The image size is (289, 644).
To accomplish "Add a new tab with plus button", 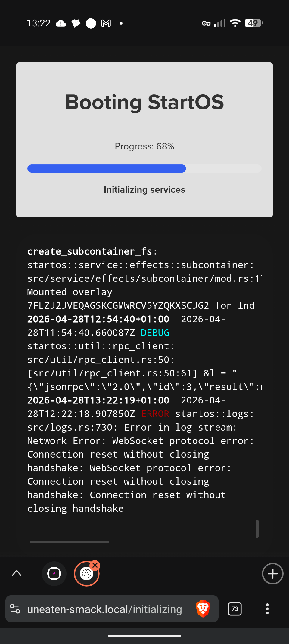I will coord(272,574).
